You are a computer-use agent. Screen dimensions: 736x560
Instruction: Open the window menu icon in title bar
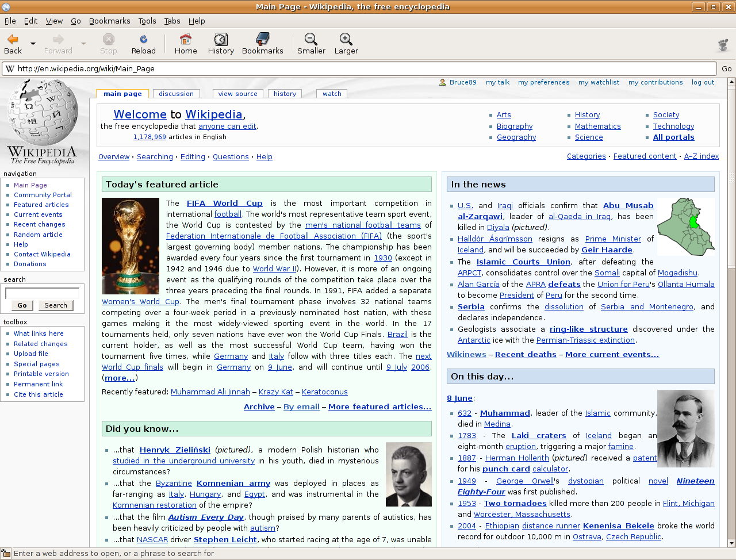tap(6, 7)
